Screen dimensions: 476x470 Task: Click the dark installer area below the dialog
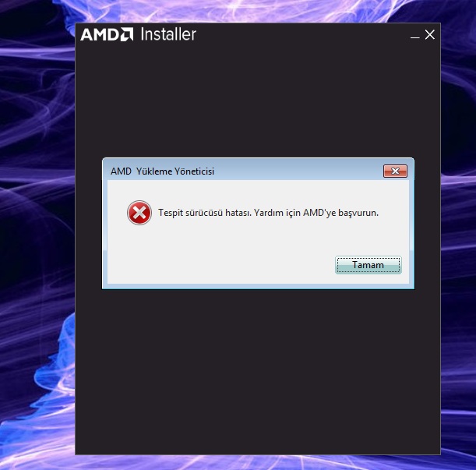pos(258,371)
